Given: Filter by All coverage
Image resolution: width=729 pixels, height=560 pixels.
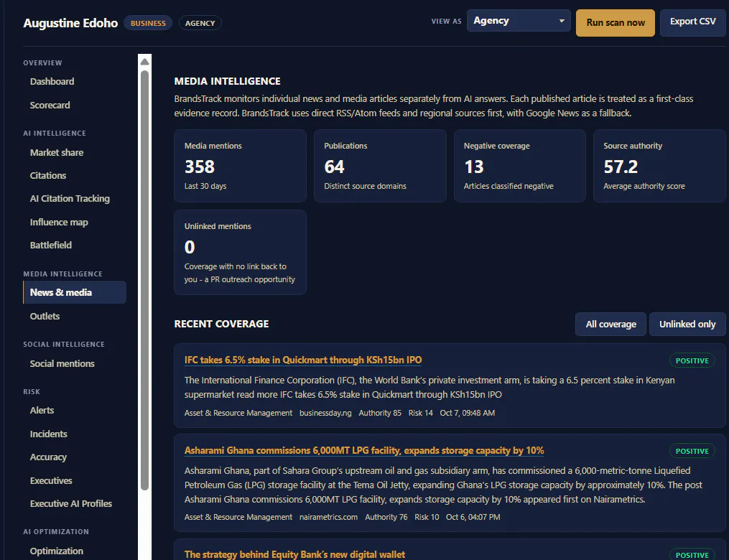Looking at the screenshot, I should click(610, 325).
